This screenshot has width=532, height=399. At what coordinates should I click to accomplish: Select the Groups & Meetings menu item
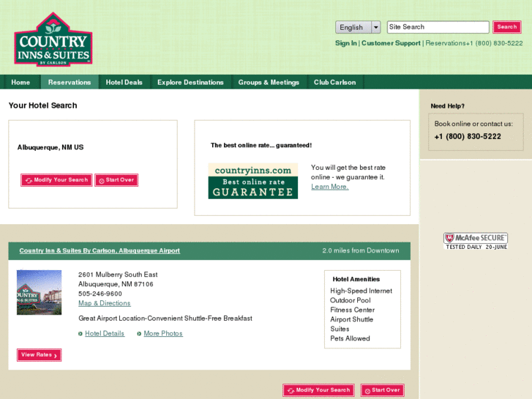[x=269, y=82]
